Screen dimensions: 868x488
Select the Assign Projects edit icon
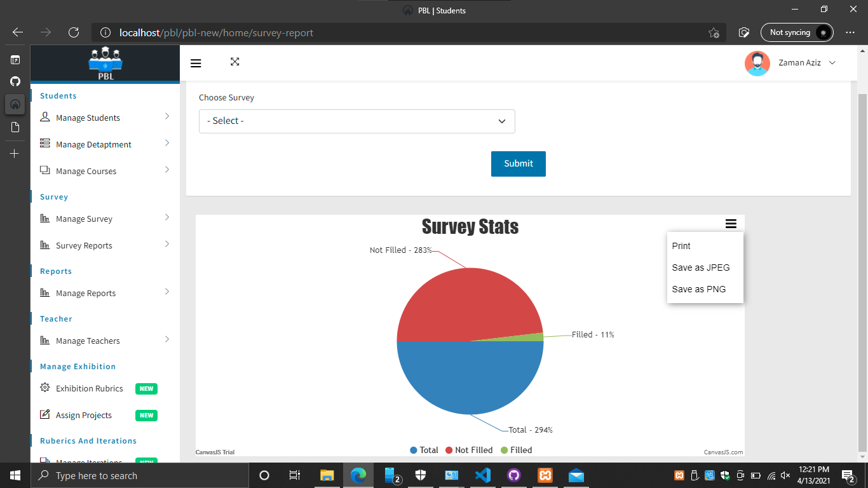coord(44,415)
